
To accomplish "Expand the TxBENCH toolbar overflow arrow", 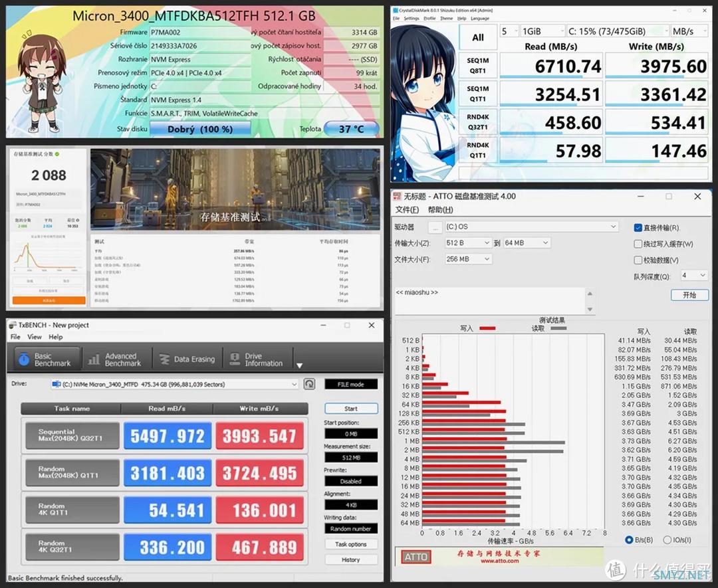I will click(299, 365).
